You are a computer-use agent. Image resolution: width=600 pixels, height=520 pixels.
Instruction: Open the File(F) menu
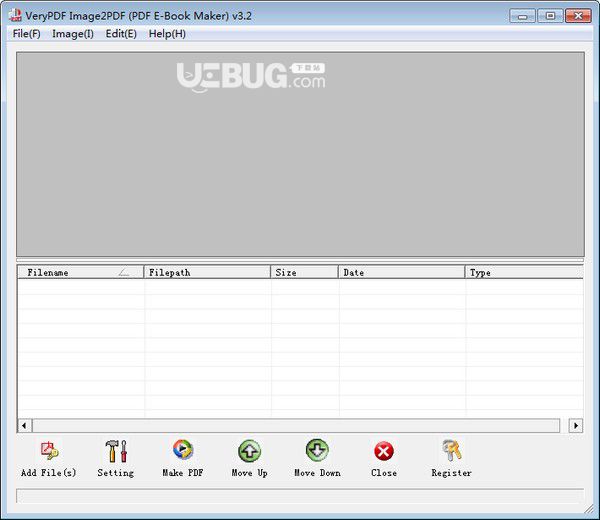click(26, 34)
